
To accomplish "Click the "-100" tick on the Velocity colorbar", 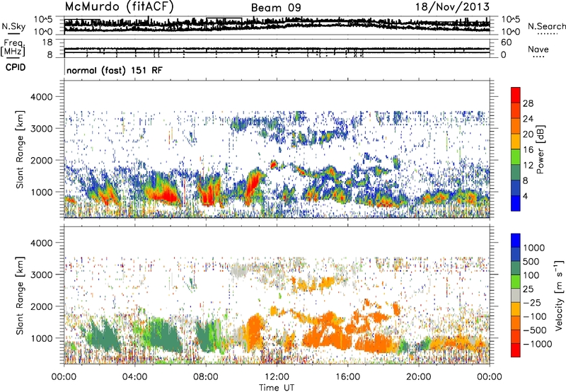I will [x=535, y=316].
